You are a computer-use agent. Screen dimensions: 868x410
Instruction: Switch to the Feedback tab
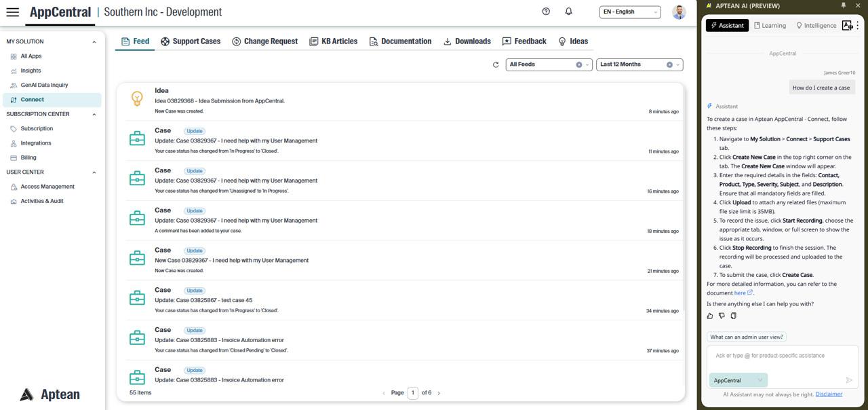click(524, 41)
